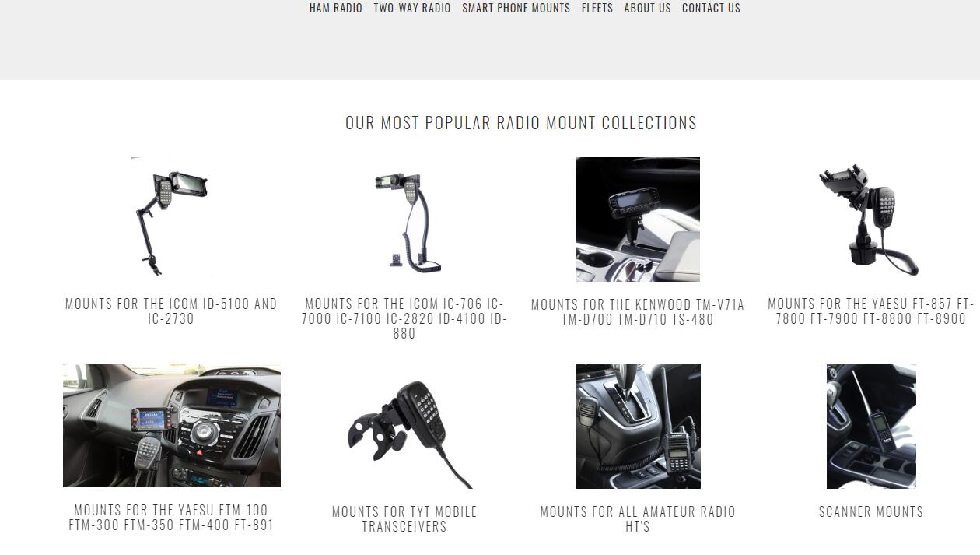Open the Contact Us page
980x555 pixels.
click(711, 8)
